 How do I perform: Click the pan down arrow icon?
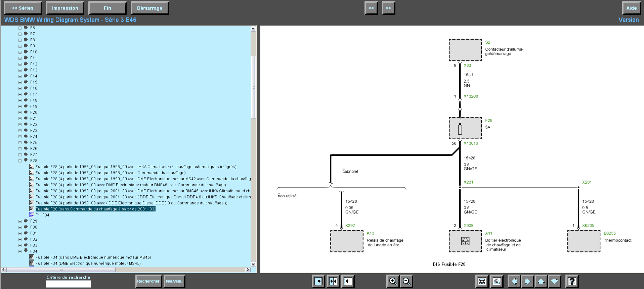pyautogui.click(x=554, y=281)
